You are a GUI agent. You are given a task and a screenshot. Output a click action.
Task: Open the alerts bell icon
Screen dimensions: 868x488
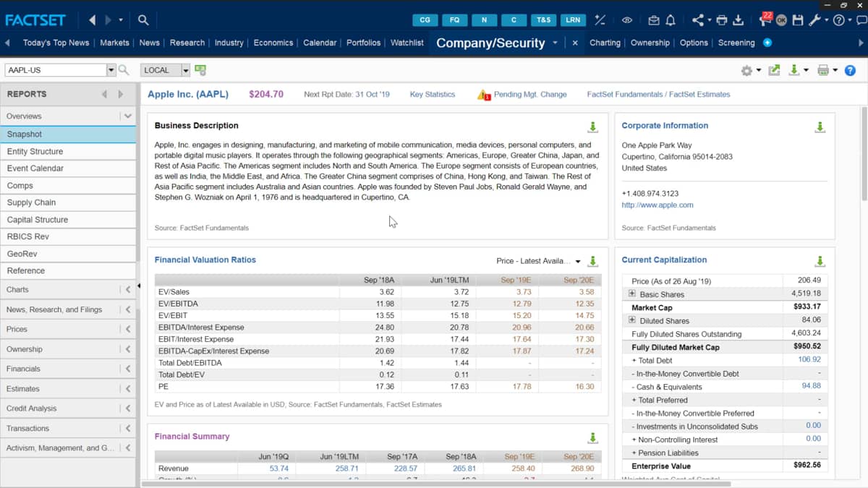click(671, 20)
